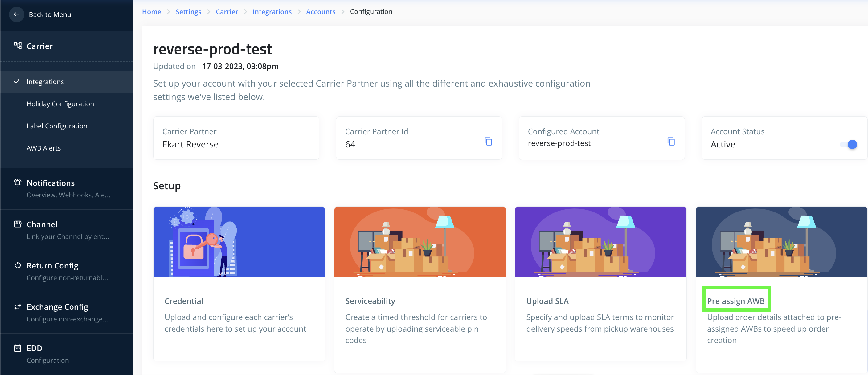The image size is (868, 375).
Task: Click the Carrier Partner Id value 64
Action: click(x=350, y=144)
